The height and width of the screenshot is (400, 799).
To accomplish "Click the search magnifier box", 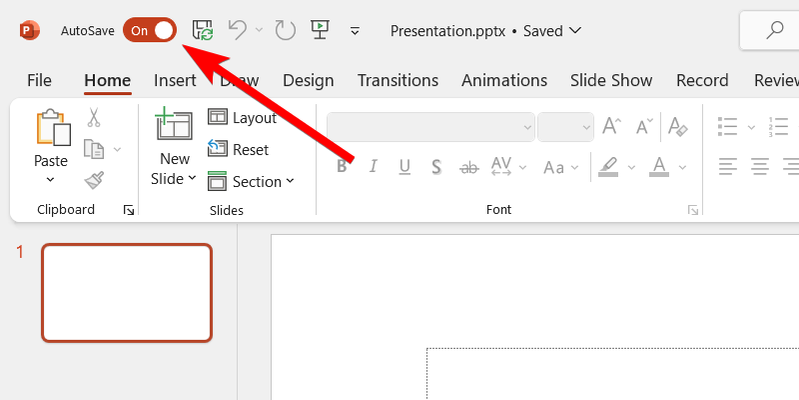I will pyautogui.click(x=769, y=31).
